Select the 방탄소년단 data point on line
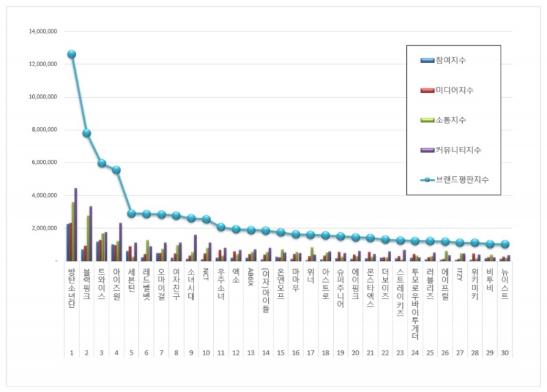The width and height of the screenshot is (547, 392). point(71,54)
